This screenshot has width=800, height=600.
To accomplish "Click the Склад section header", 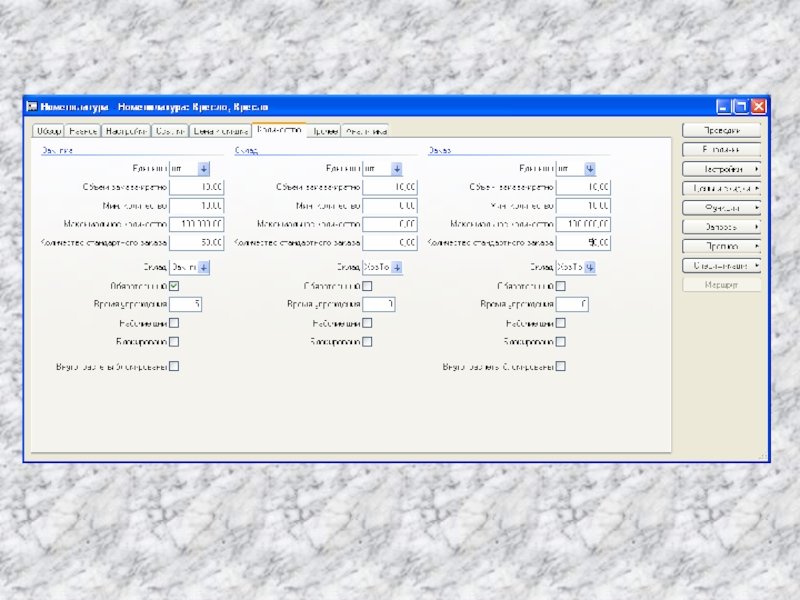I will [246, 150].
